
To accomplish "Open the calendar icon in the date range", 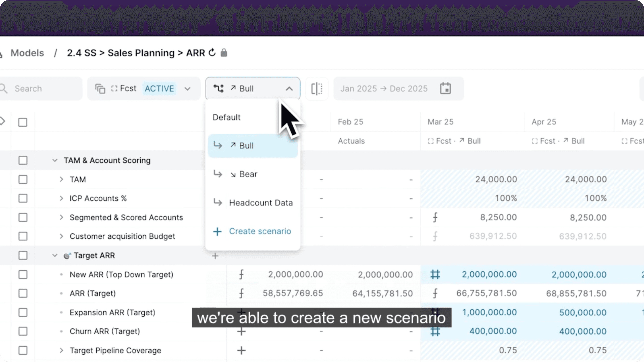I will 445,89.
